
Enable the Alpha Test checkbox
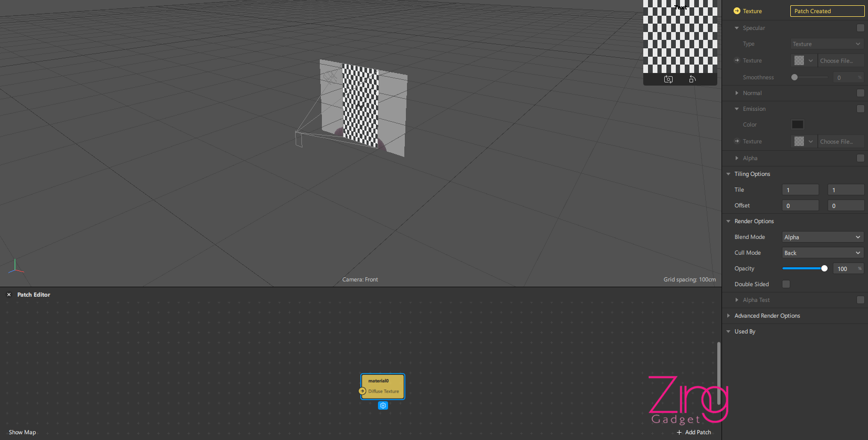click(860, 300)
